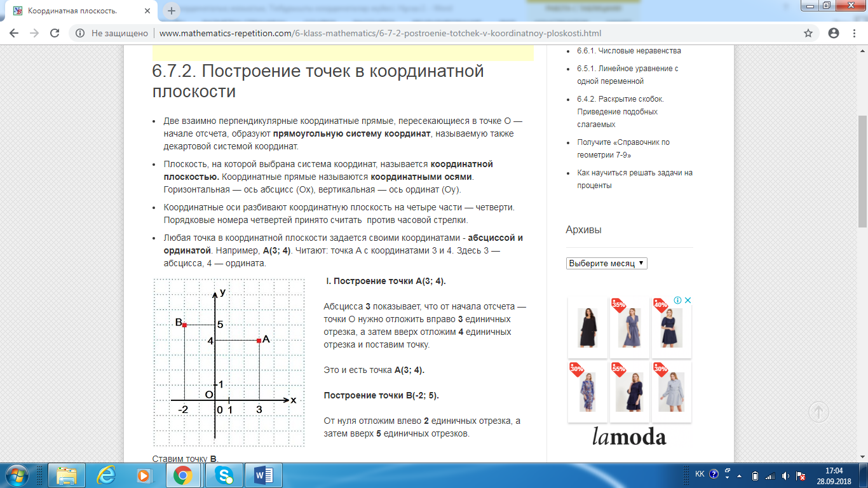Open the 40% discount dress ad
The image size is (868, 488).
pos(671,327)
